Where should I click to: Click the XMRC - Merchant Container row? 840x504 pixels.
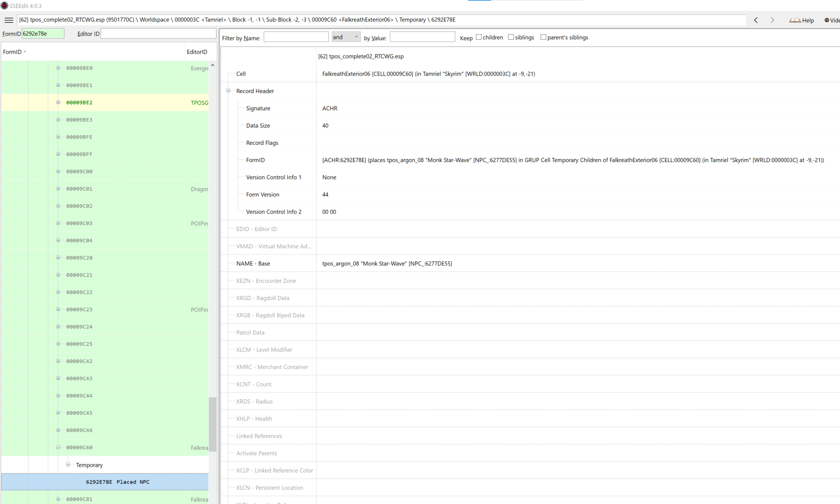click(x=530, y=367)
